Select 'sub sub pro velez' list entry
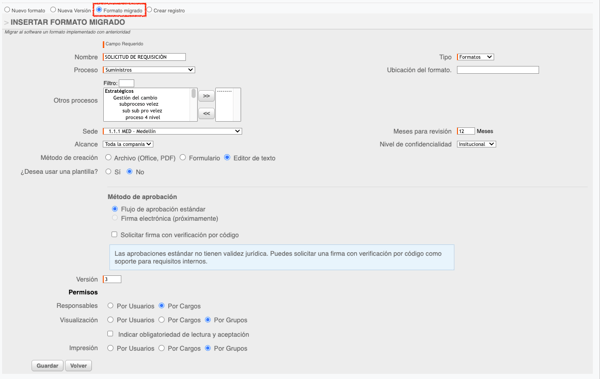Viewport: 600px width, 379px height. 142,111
